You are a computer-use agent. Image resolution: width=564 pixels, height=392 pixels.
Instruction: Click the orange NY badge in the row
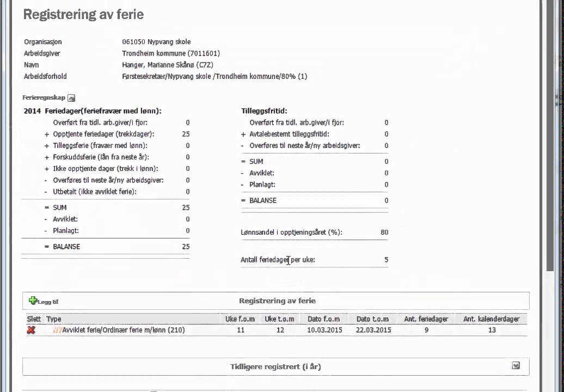57,330
